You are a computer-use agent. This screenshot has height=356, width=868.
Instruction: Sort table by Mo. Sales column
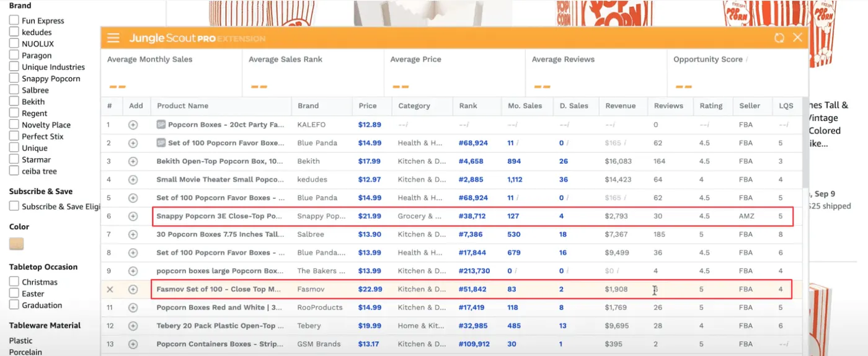point(525,106)
